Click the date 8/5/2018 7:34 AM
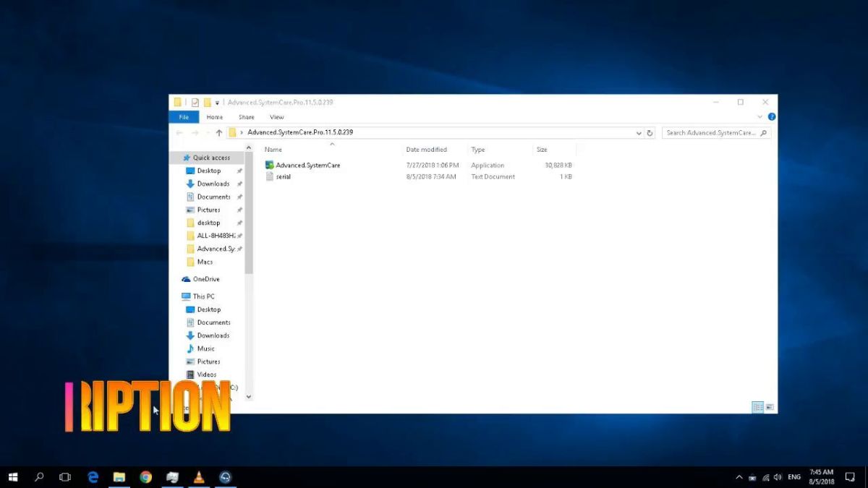 (431, 177)
